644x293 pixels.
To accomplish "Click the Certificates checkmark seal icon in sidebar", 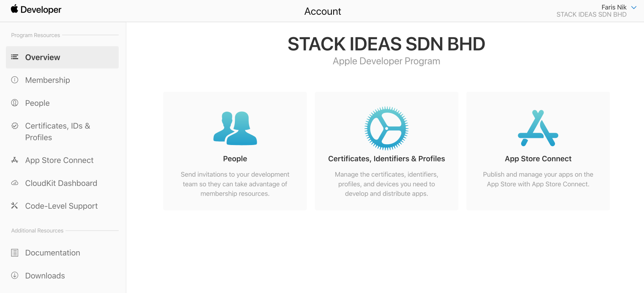I will pos(15,126).
